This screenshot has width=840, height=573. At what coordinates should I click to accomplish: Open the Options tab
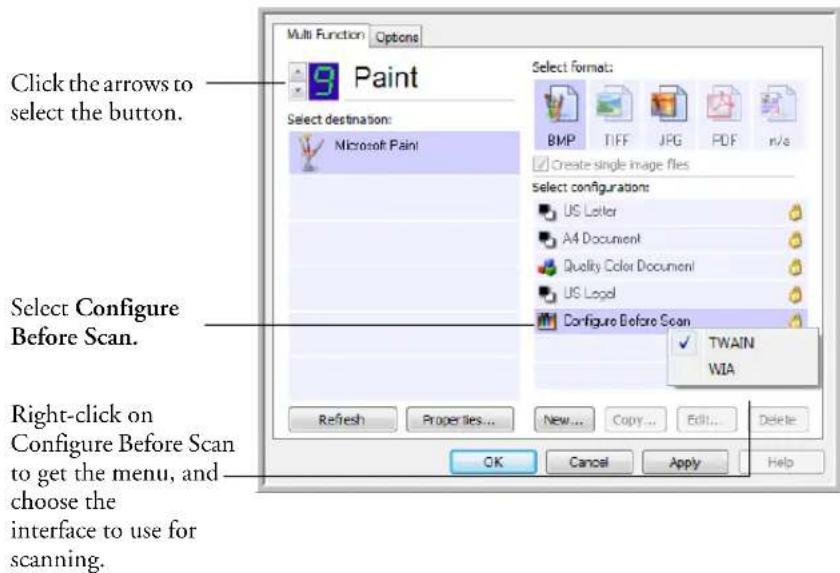pos(396,37)
